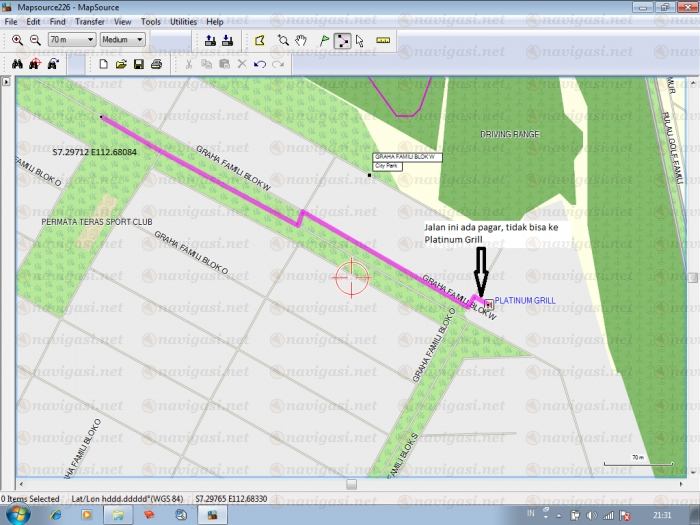The image size is (700, 525).
Task: Click the Undo arrow icon
Action: point(259,64)
